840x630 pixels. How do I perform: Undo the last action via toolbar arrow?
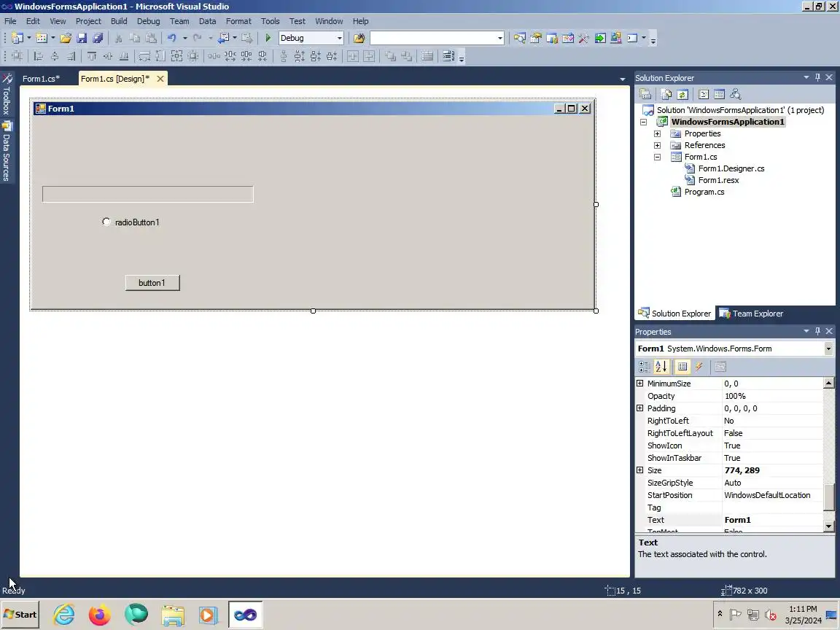171,38
